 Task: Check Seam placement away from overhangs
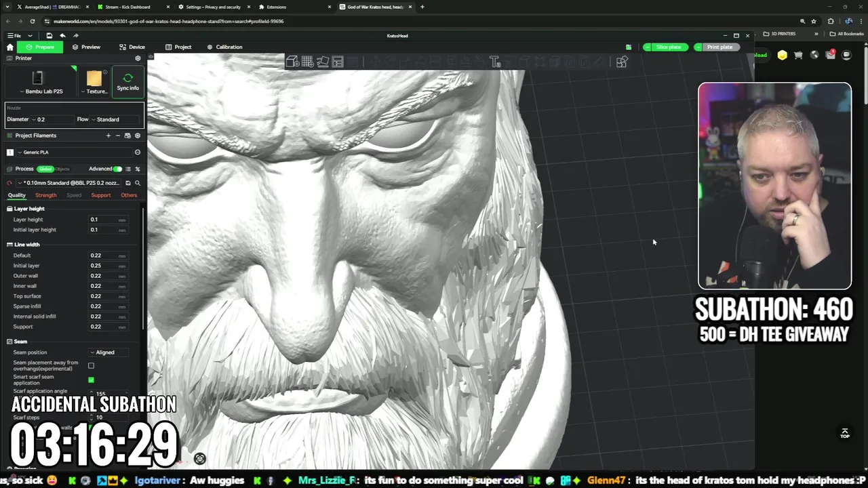(92, 366)
